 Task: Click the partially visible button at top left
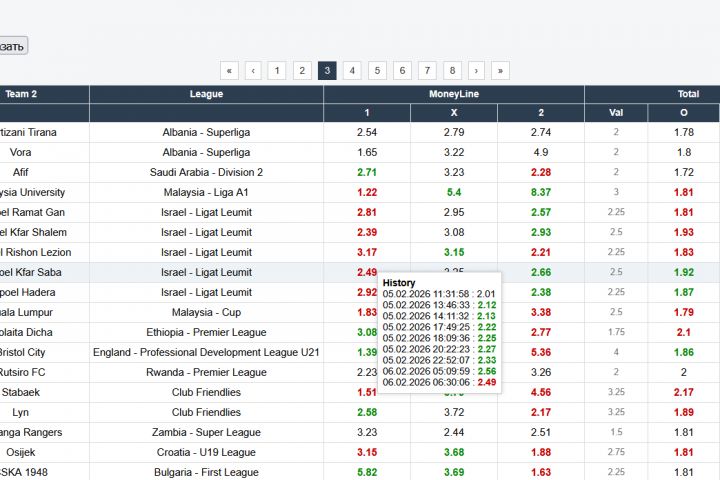12,45
